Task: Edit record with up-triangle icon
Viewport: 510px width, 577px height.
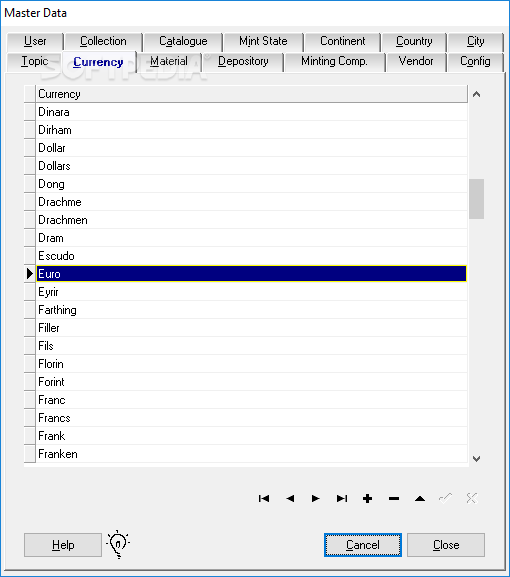Action: pos(420,499)
